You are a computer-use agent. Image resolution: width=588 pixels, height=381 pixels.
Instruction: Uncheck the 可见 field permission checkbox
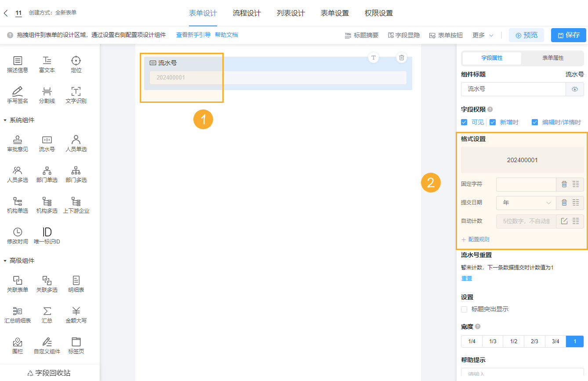pyautogui.click(x=465, y=122)
